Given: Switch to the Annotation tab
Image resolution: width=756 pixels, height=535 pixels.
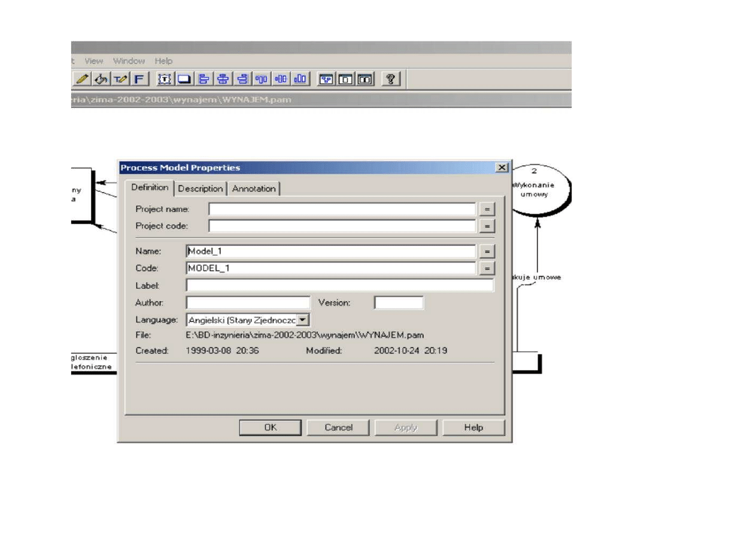Looking at the screenshot, I should 254,189.
